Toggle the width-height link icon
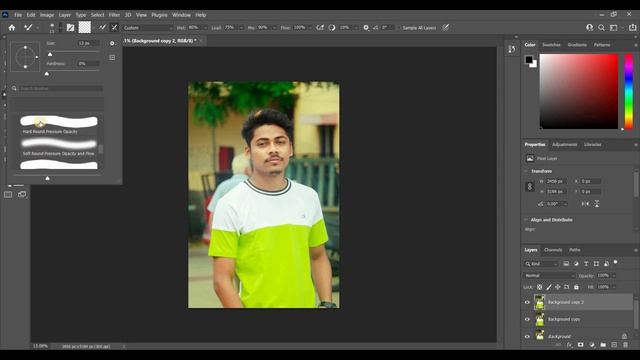This screenshot has height=360, width=640. pyautogui.click(x=530, y=187)
